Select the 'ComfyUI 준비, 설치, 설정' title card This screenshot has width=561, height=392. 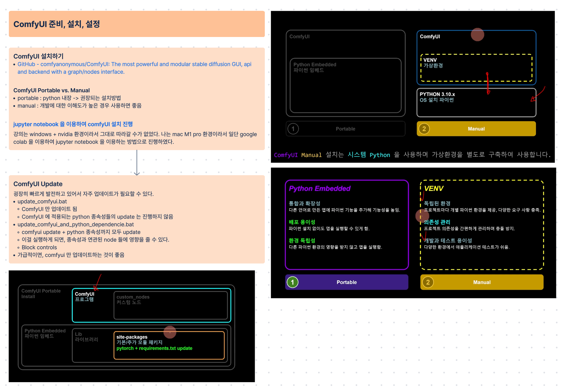(x=137, y=24)
